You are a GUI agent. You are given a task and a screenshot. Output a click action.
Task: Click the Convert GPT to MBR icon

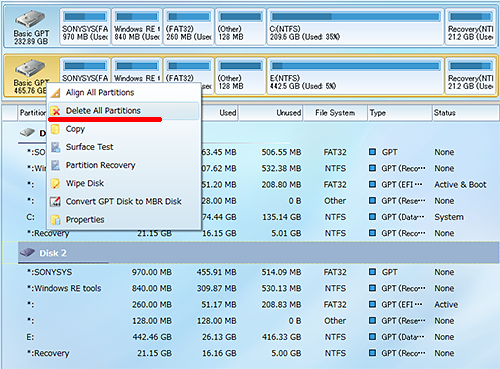(55, 202)
